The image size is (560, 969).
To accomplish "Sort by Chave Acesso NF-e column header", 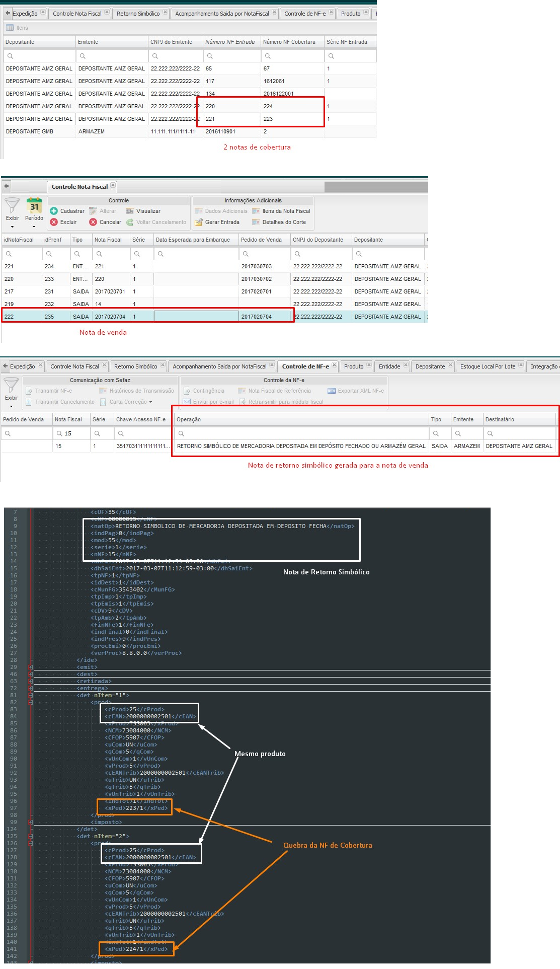I will [x=143, y=419].
